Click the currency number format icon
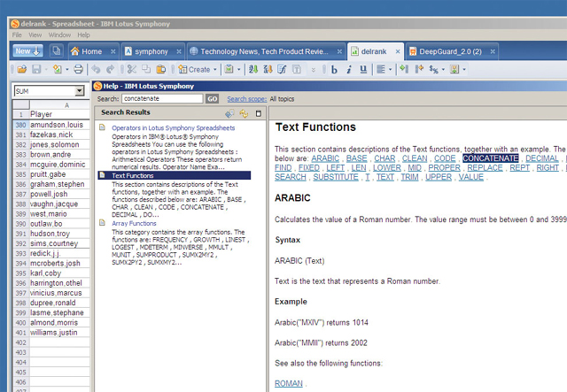 coord(433,69)
